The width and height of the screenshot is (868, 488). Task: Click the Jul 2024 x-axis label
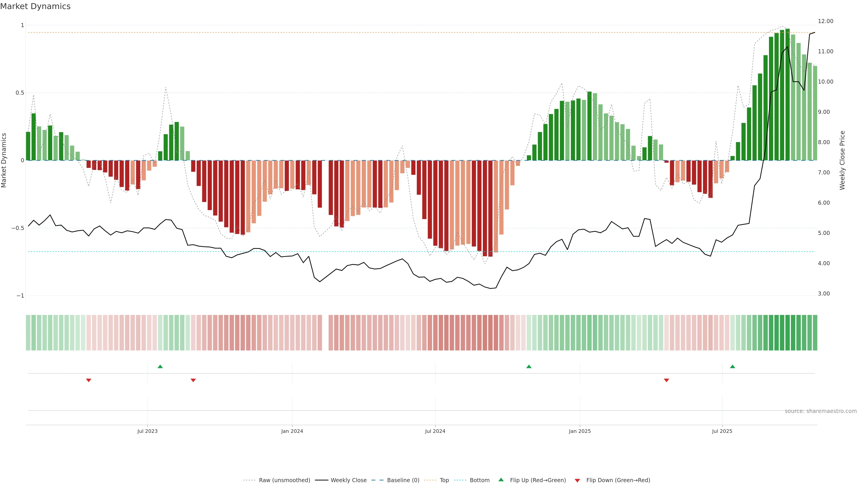tap(435, 431)
